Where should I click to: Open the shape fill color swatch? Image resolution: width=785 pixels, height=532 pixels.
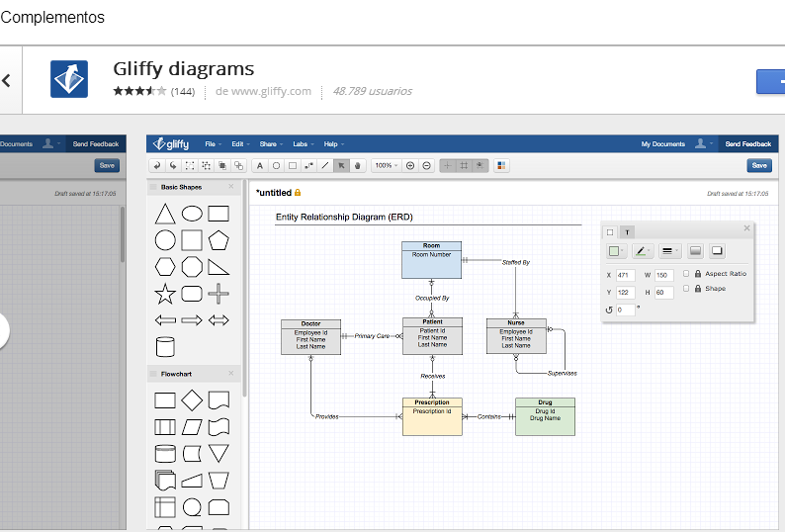tap(616, 251)
